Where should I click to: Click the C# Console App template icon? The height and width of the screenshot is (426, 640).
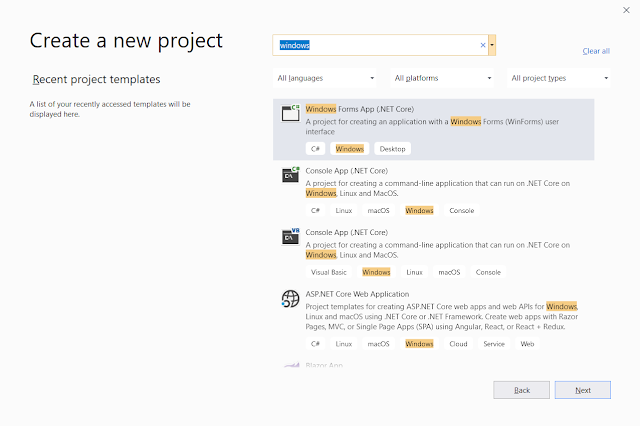(x=290, y=175)
